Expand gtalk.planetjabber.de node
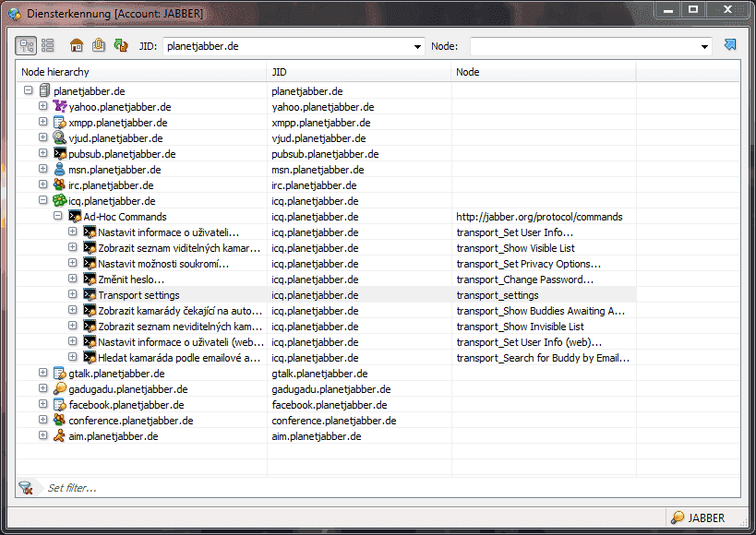This screenshot has width=756, height=535. pos(42,373)
